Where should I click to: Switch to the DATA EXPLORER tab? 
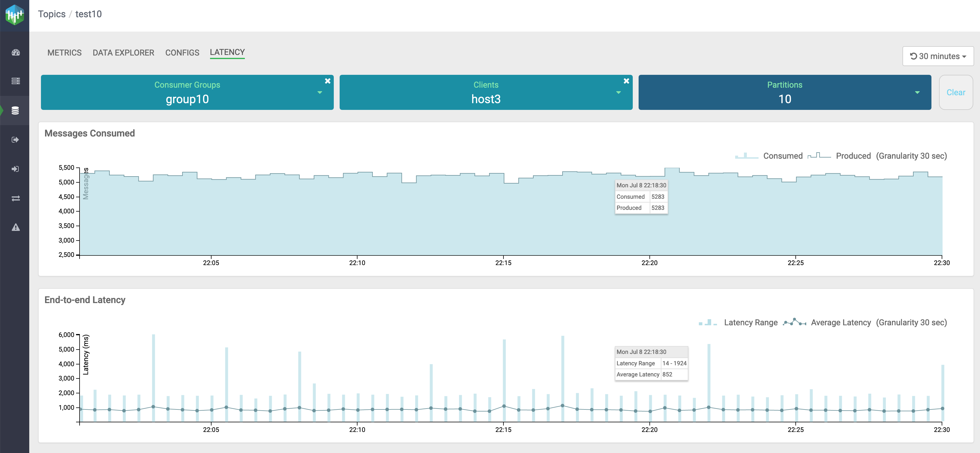(123, 52)
